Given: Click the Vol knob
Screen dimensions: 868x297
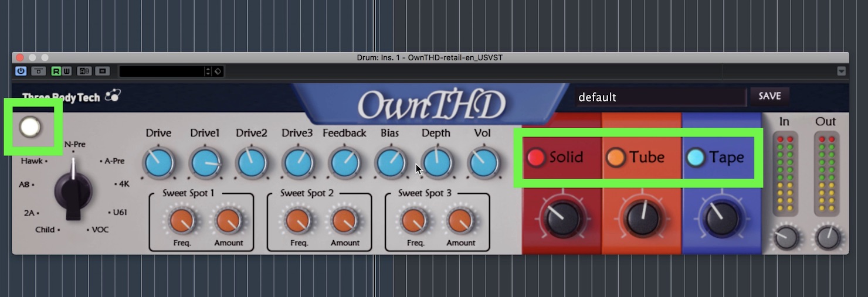Looking at the screenshot, I should coord(484,163).
